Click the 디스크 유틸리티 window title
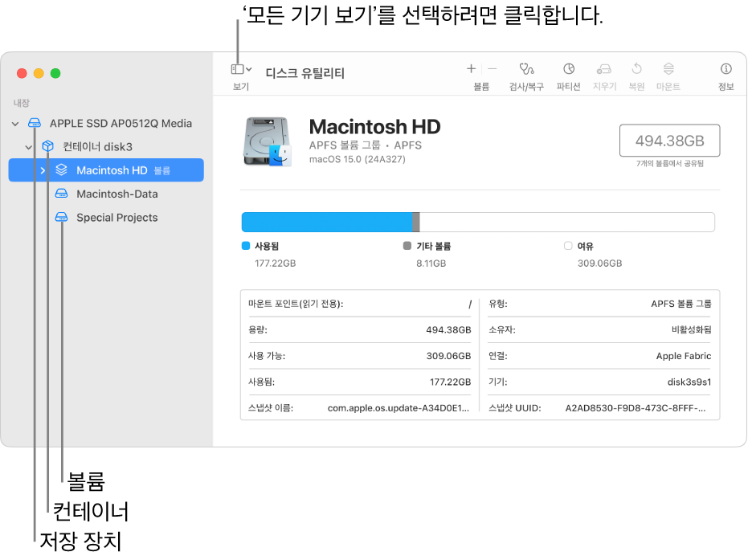This screenshot has width=748, height=560. 305,73
